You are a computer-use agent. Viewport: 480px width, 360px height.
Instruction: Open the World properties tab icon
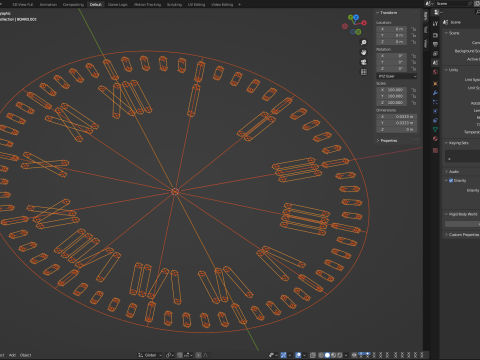point(435,72)
